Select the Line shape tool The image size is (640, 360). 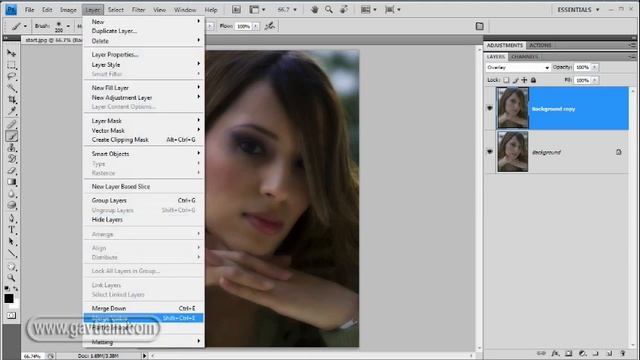[x=11, y=253]
